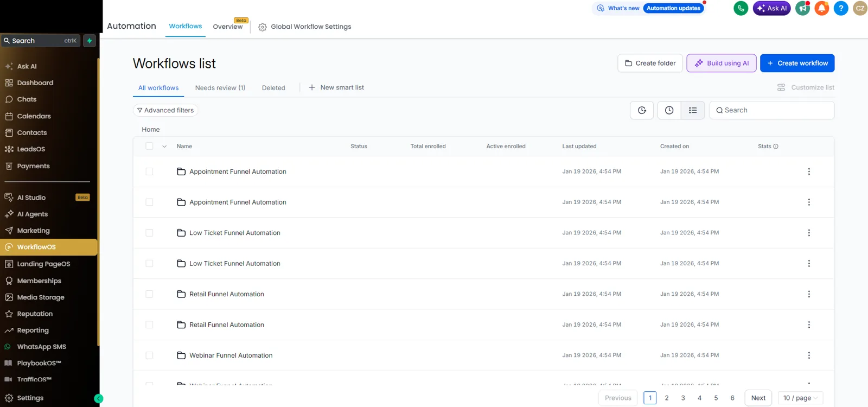Click the Build using AI button
Image resolution: width=868 pixels, height=407 pixels.
pos(722,63)
